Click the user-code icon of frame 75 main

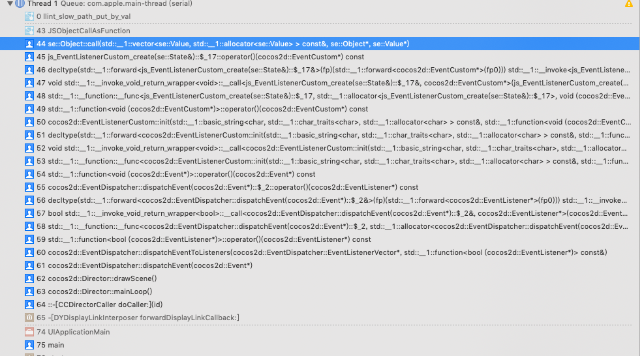click(x=29, y=346)
